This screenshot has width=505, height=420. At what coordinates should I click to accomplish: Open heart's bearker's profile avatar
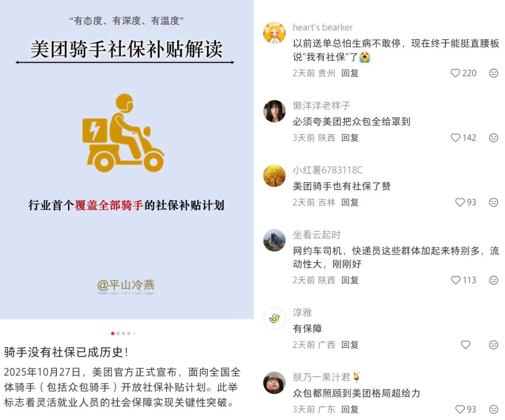tap(274, 32)
